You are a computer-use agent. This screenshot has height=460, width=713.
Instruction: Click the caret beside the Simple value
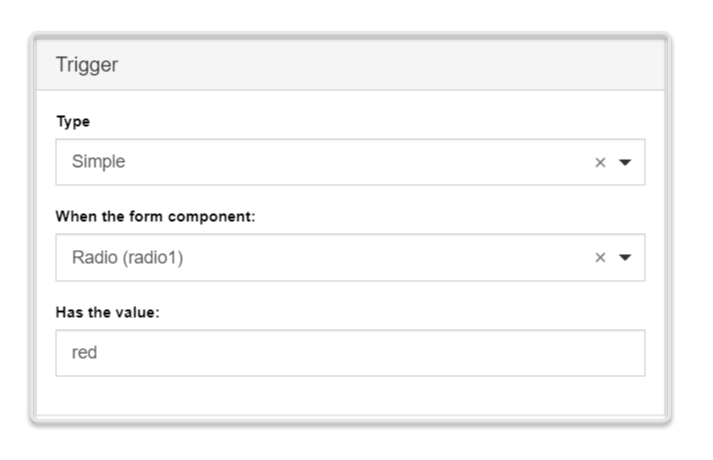coord(626,163)
